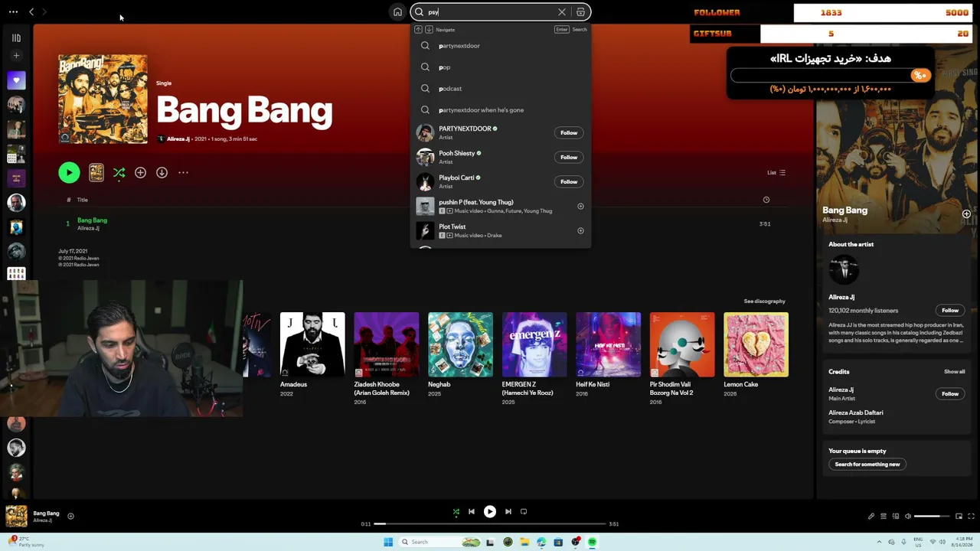980x551 pixels.
Task: Add 'Plot Twist' to Liked Songs
Action: click(x=580, y=231)
